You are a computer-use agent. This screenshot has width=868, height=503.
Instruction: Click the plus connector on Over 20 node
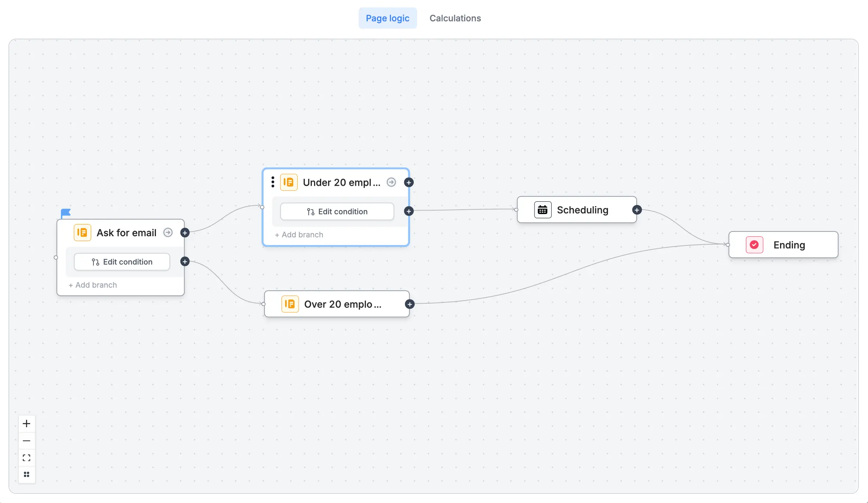409,304
